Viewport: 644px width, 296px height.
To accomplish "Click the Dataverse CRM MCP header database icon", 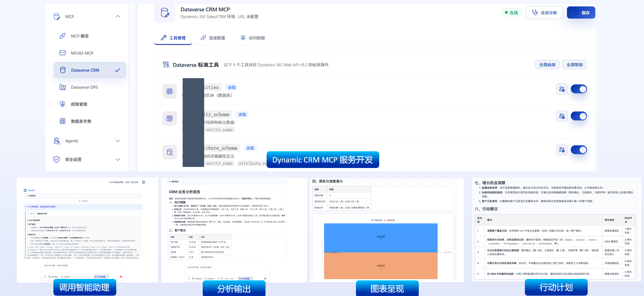I will click(165, 13).
